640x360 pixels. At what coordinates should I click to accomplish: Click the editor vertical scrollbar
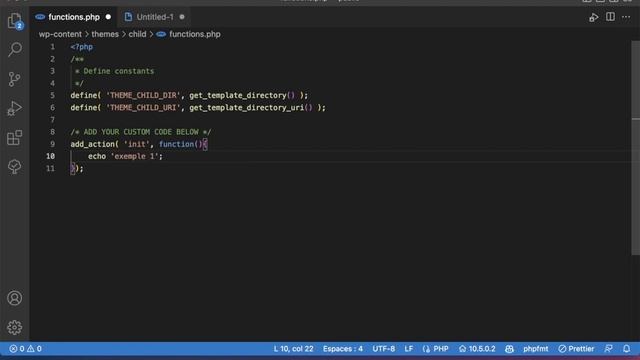tap(636, 148)
